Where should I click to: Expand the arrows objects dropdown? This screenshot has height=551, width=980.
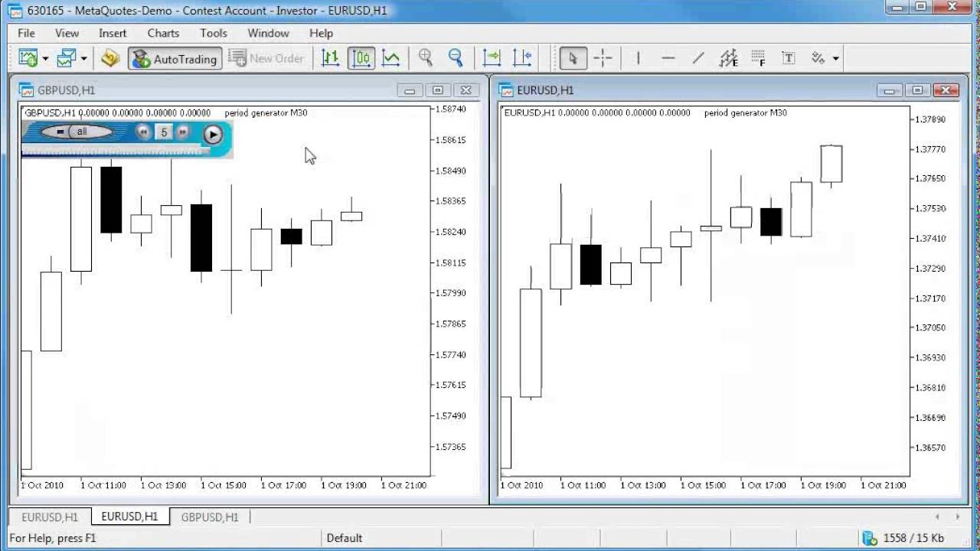point(835,58)
